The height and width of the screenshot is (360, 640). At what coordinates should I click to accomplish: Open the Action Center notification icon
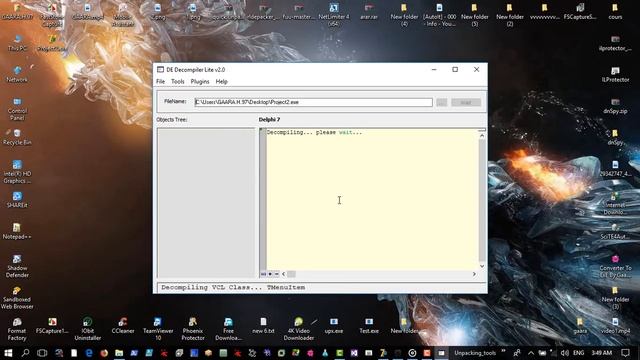point(626,353)
